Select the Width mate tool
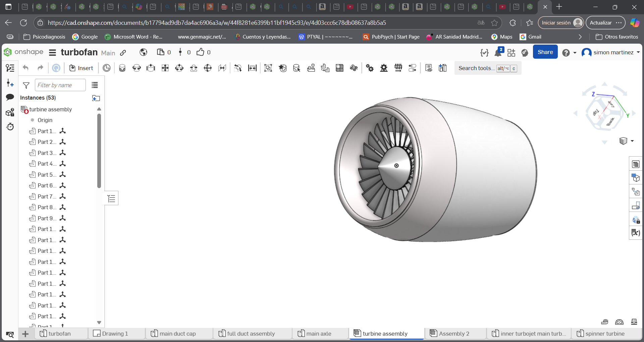Image resolution: width=644 pixels, height=342 pixels. 252,68
